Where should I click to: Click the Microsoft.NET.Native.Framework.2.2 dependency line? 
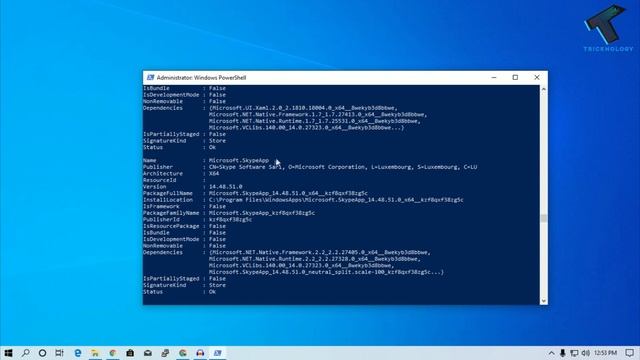pos(319,252)
